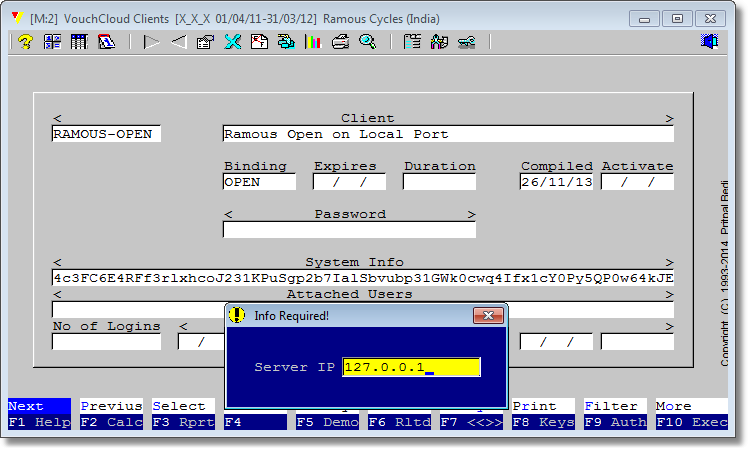
Task: Click the app logo in title bar
Action: (18, 18)
